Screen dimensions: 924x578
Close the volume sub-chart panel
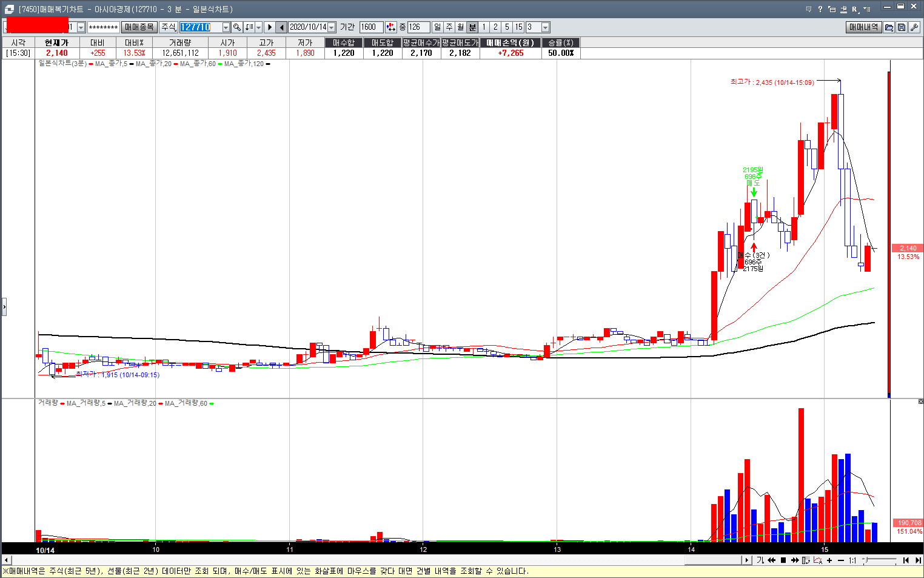920,402
